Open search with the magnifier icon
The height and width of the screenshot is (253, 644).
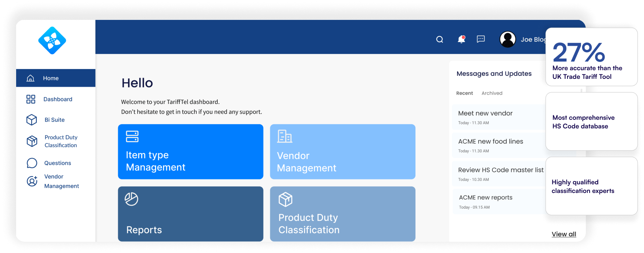(439, 39)
